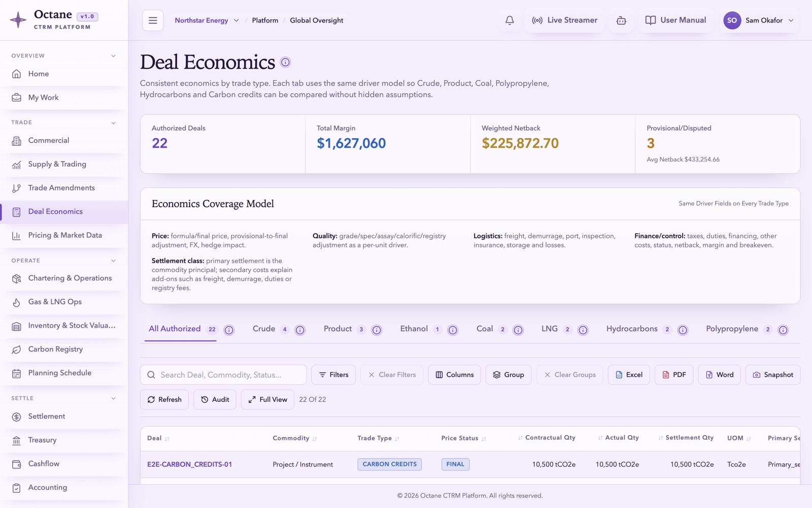This screenshot has width=812, height=508.
Task: Collapse the SETTLE sidebar section
Action: (x=113, y=398)
